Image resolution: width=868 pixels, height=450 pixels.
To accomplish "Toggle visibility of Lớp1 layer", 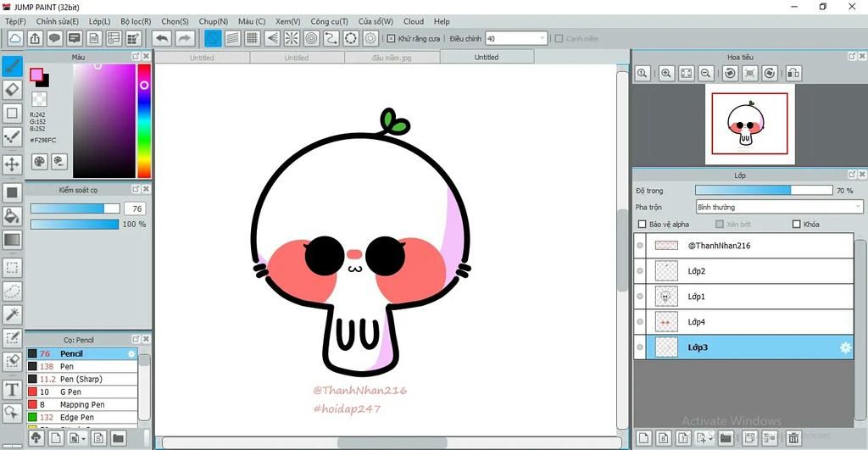I will click(x=640, y=296).
